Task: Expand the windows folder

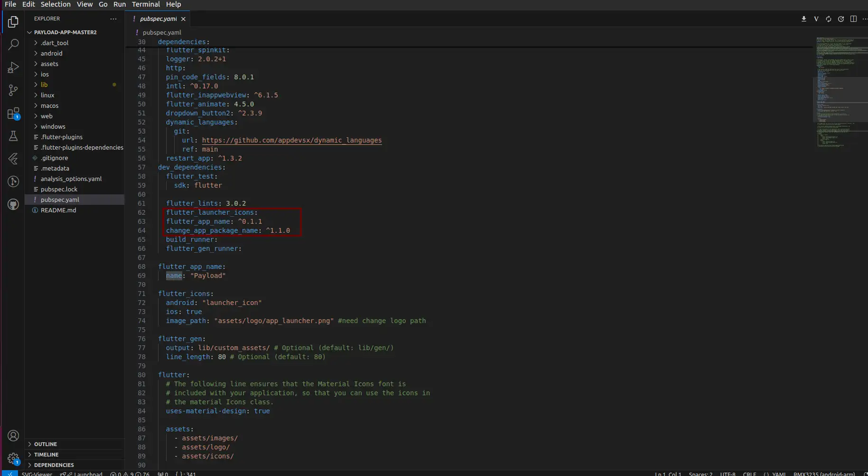Action: click(x=75, y=126)
